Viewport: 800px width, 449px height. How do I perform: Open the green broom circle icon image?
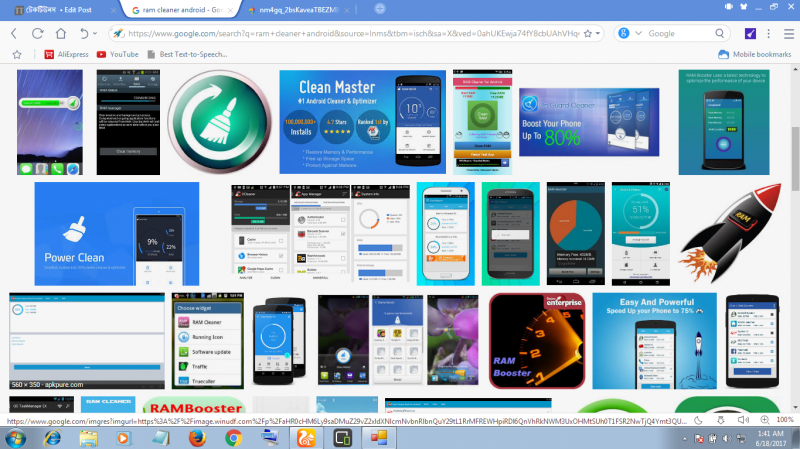219,122
